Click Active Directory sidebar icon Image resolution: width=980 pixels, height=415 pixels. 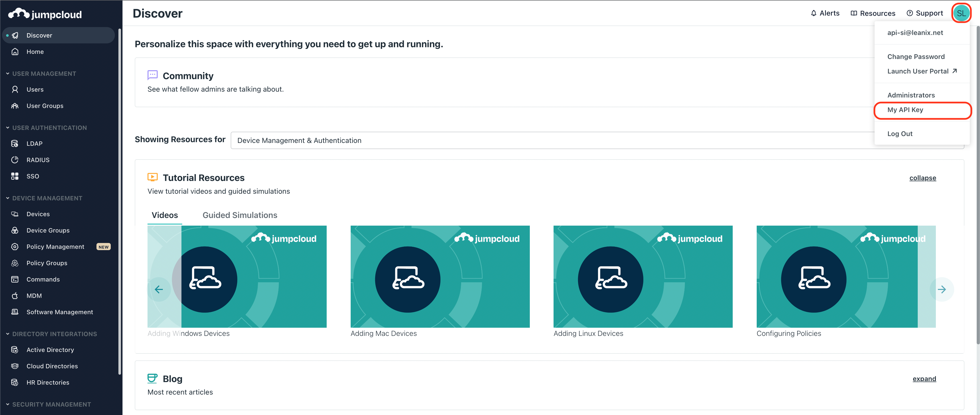(15, 350)
